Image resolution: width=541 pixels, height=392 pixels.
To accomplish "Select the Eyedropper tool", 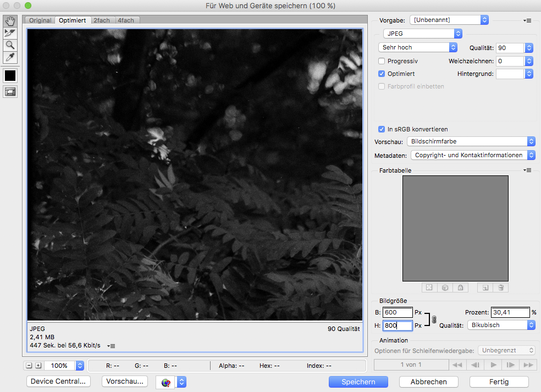I will coord(10,58).
